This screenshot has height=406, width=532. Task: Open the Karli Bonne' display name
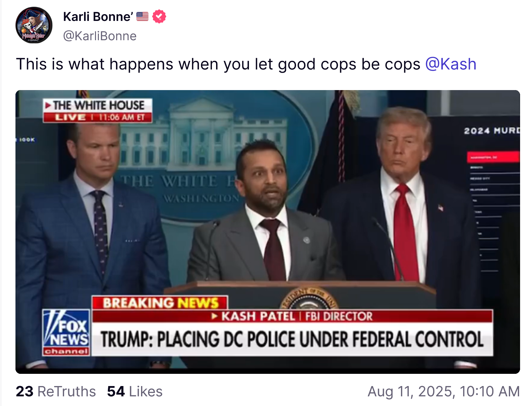pyautogui.click(x=98, y=16)
